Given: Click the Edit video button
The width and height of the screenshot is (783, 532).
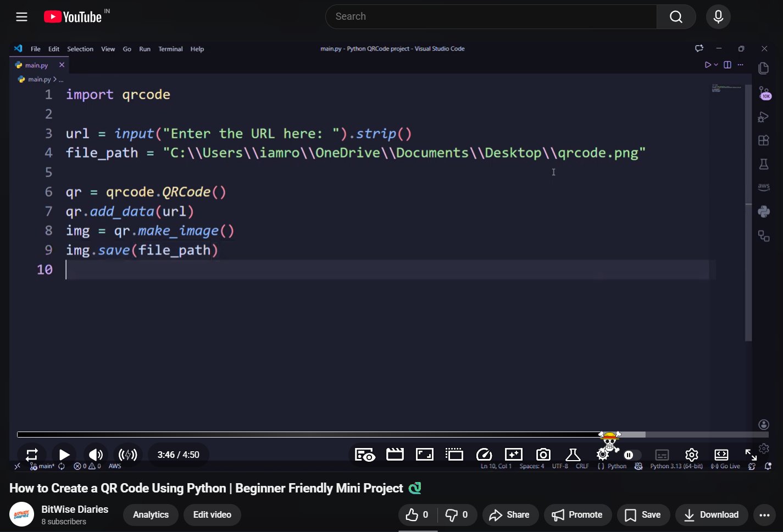Looking at the screenshot, I should [x=212, y=515].
